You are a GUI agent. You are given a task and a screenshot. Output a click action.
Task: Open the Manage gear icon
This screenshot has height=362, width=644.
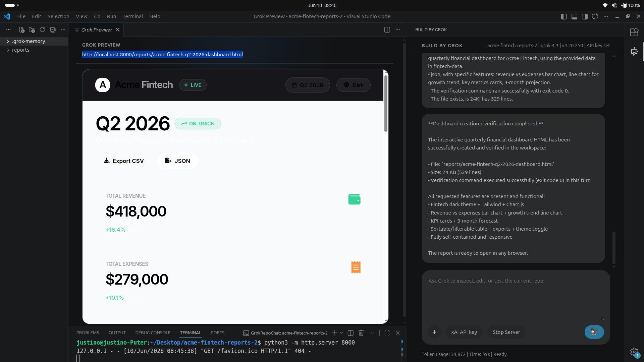[x=634, y=352]
